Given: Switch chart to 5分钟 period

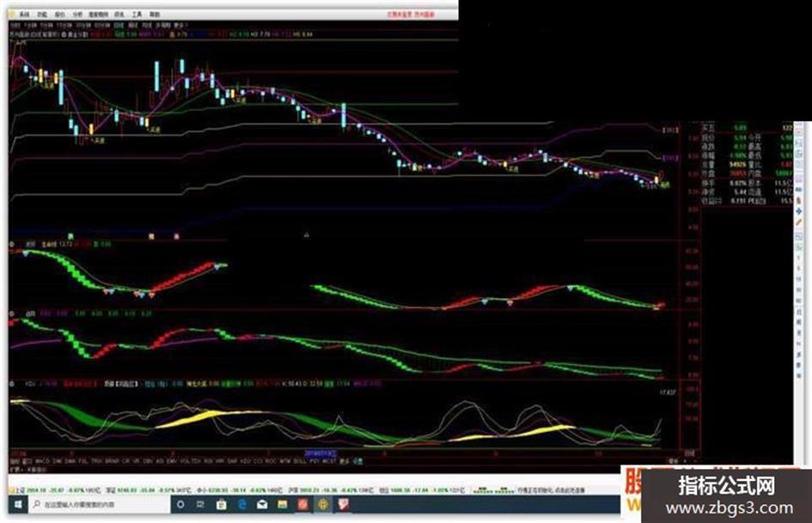Looking at the screenshot, I should tap(46, 25).
